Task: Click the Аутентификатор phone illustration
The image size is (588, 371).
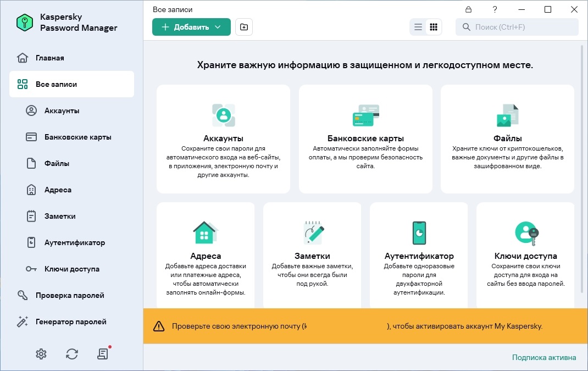Action: pos(419,232)
